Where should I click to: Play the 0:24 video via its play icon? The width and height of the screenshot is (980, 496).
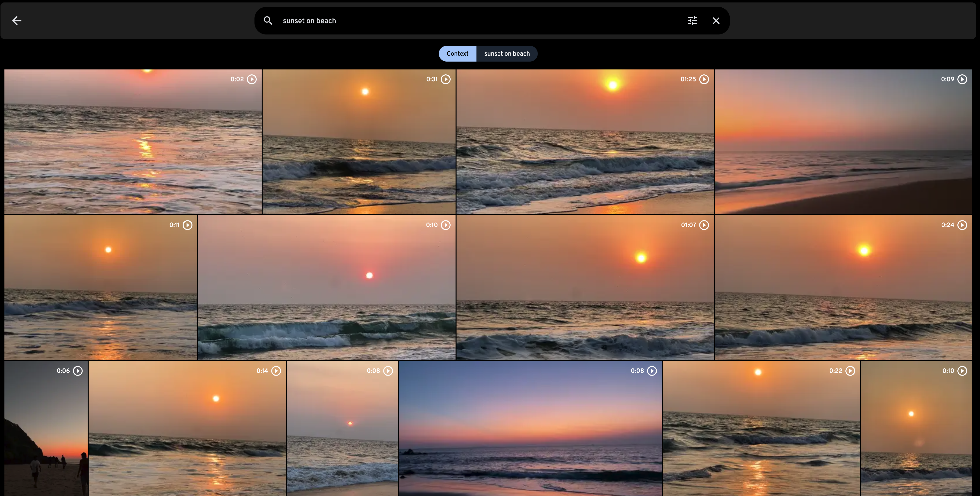(x=962, y=225)
